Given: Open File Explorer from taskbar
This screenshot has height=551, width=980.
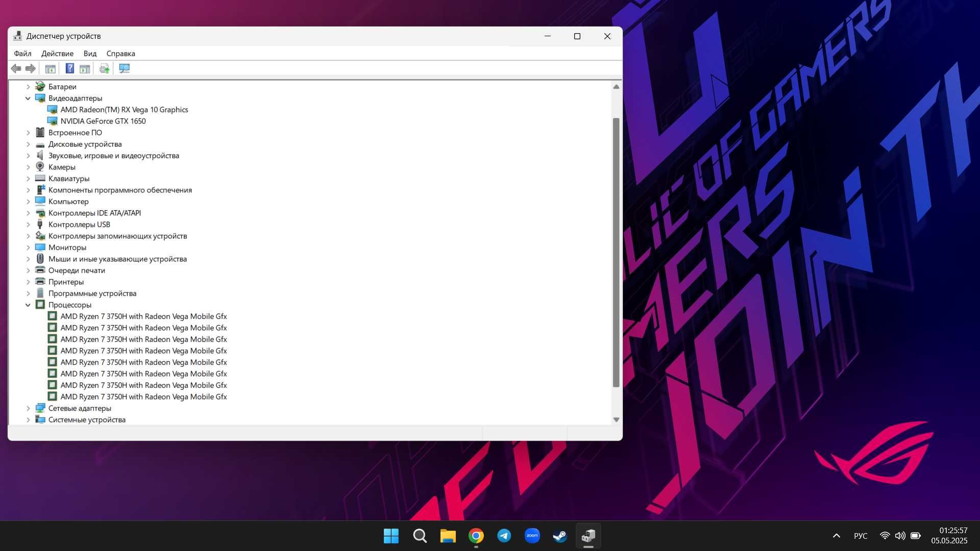Looking at the screenshot, I should 448,536.
